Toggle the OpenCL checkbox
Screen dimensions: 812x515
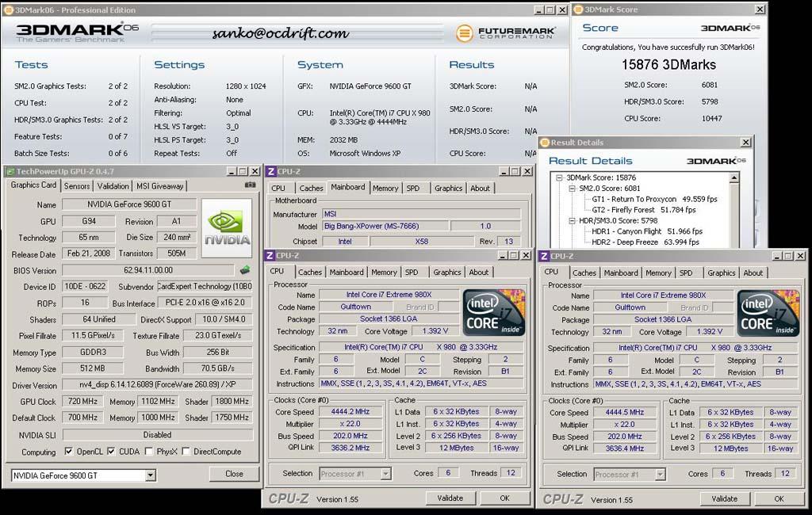point(68,452)
